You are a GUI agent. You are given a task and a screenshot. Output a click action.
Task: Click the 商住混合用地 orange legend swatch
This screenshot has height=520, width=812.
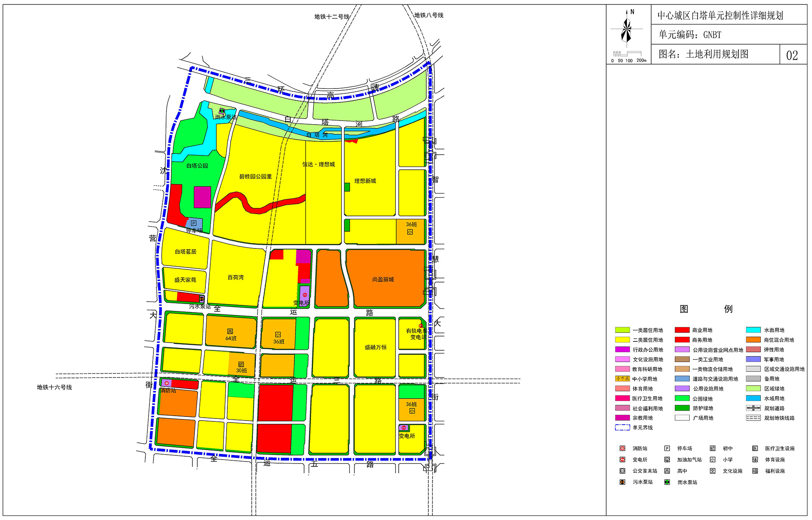753,340
